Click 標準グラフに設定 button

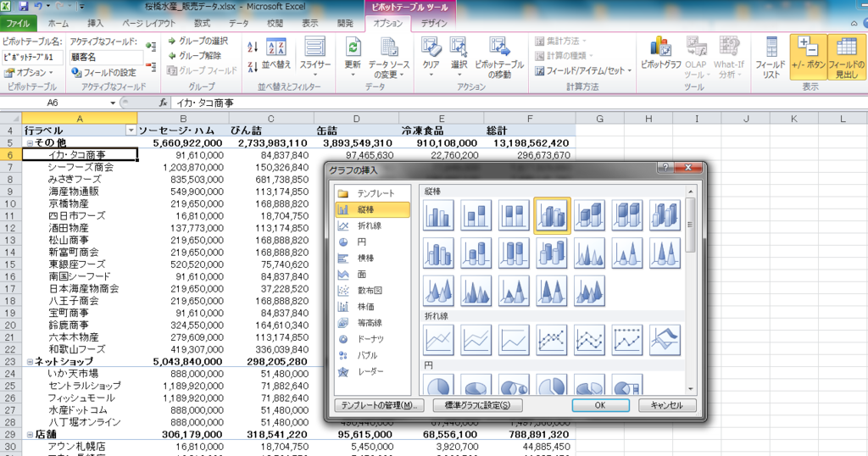click(478, 405)
